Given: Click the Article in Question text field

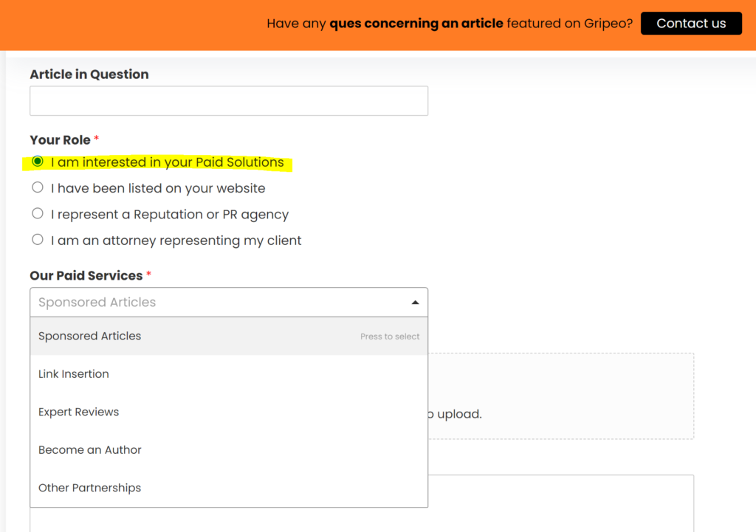Looking at the screenshot, I should (x=228, y=101).
